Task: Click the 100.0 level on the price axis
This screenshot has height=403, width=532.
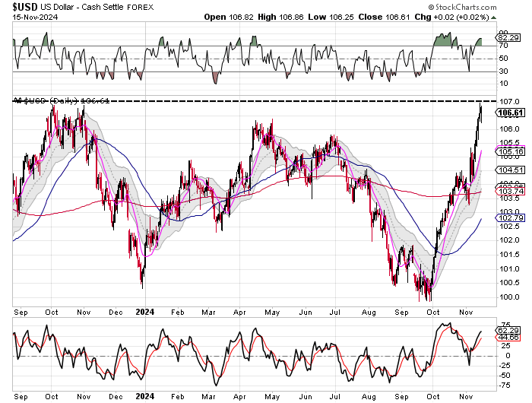Action: tap(508, 297)
